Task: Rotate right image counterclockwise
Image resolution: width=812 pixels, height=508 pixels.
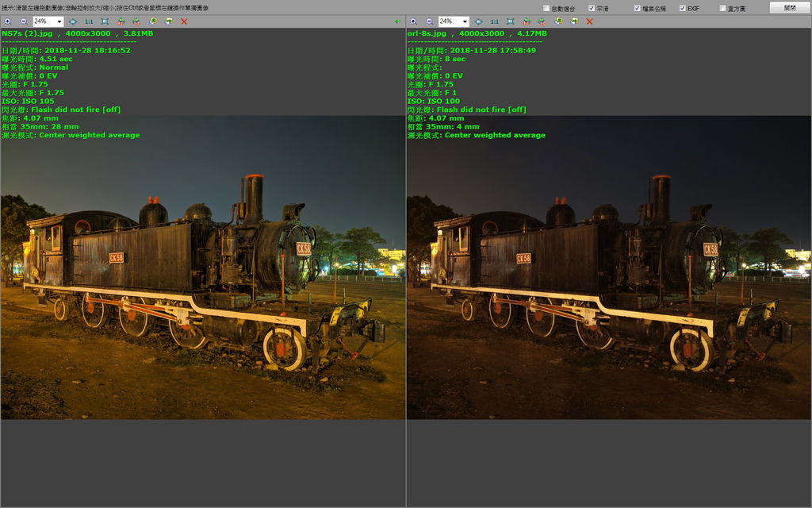Action: click(x=527, y=21)
